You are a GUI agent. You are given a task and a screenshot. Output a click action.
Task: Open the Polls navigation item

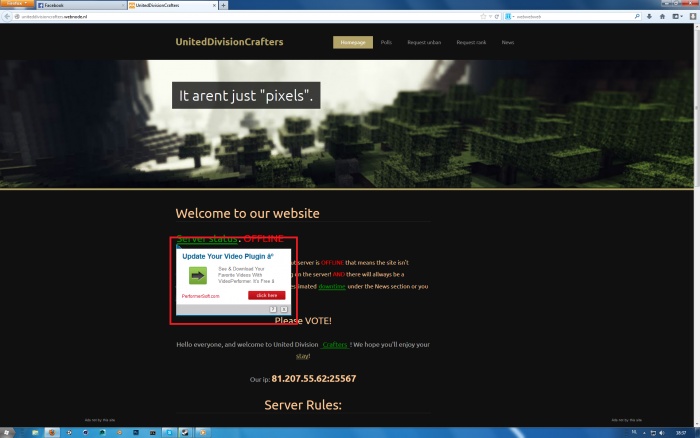pyautogui.click(x=386, y=42)
